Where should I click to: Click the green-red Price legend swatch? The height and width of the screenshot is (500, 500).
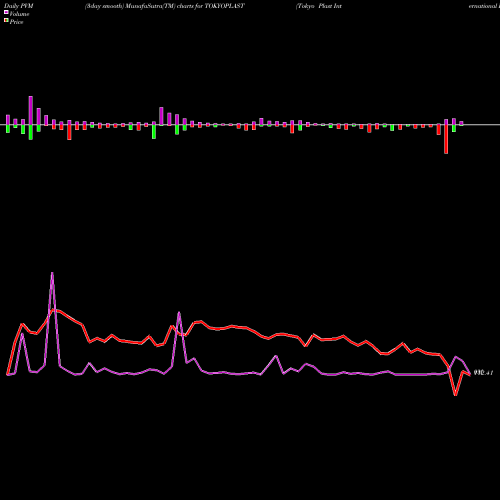tap(6, 21)
